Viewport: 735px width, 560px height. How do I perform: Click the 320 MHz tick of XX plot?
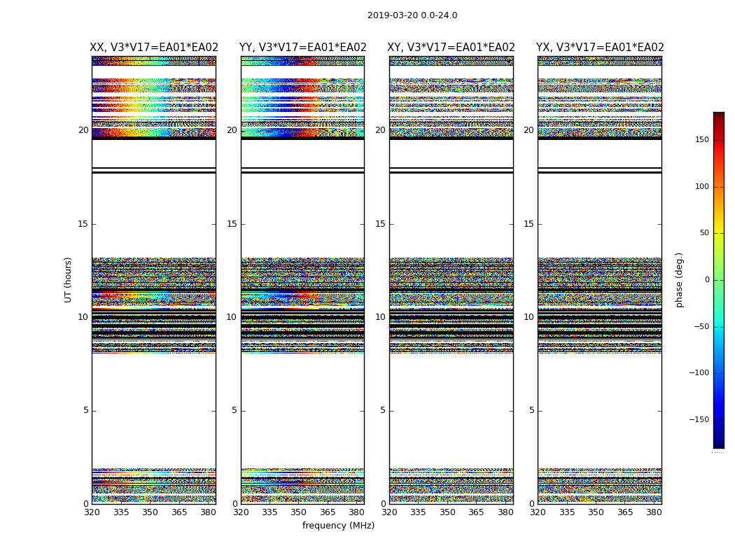coord(92,512)
